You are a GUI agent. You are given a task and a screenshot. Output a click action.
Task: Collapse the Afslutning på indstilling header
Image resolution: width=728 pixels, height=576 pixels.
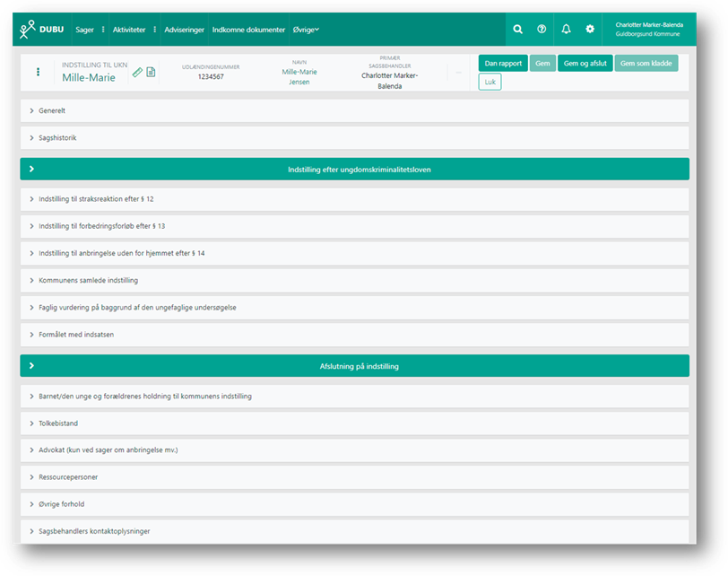(31, 366)
